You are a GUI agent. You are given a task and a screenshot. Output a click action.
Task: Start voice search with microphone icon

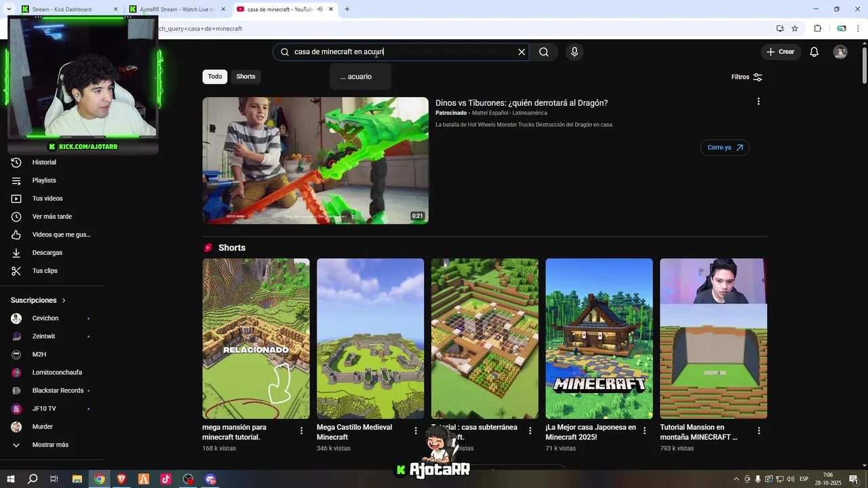[574, 52]
